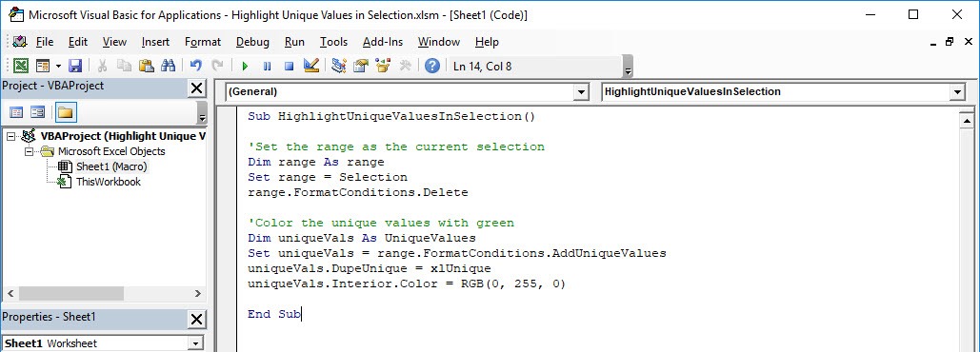980x352 pixels.
Task: Click the End Sub line
Action: coord(273,314)
